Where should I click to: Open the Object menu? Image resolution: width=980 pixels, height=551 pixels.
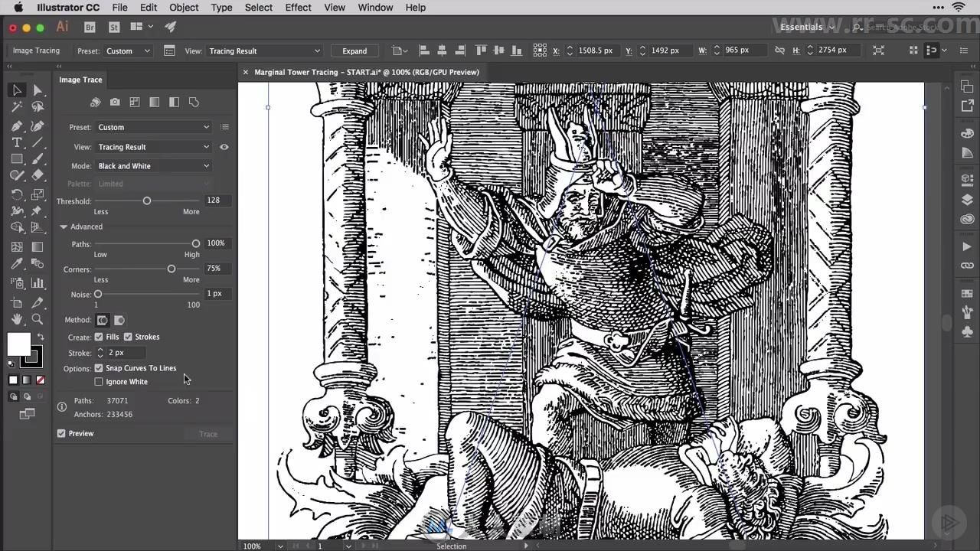tap(184, 8)
